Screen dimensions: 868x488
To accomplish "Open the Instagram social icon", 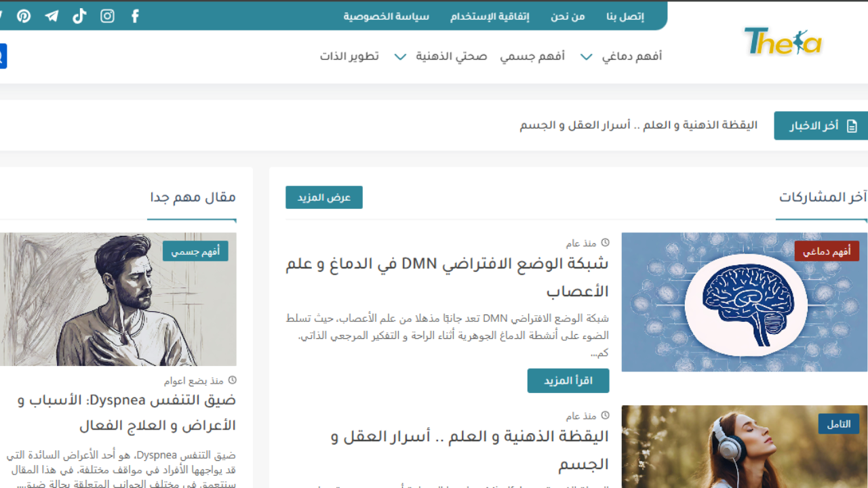I will click(107, 16).
